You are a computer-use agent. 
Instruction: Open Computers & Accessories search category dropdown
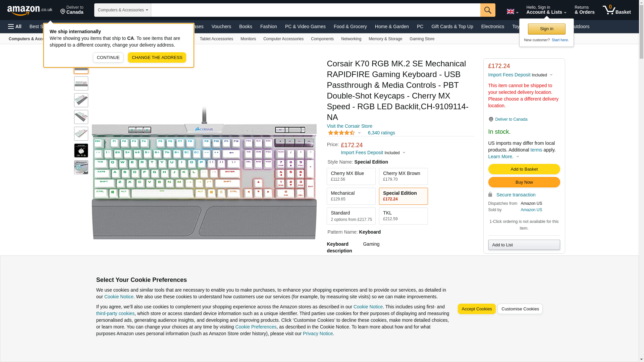click(123, 10)
